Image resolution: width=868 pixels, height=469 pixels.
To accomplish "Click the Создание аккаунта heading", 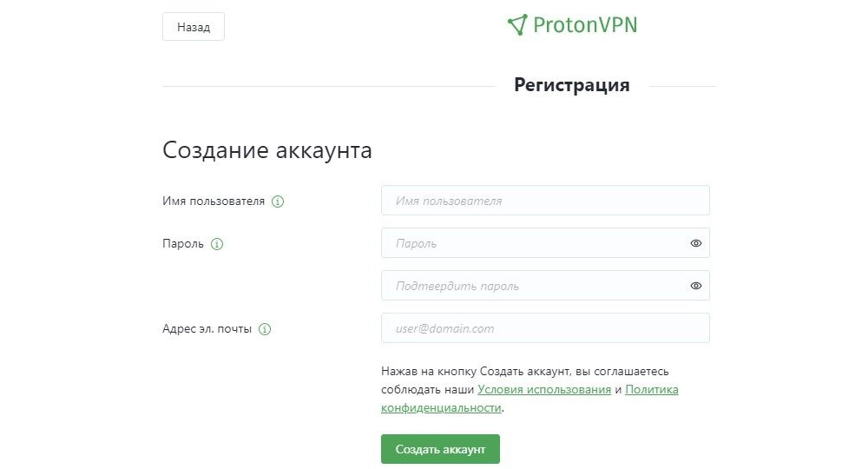I will [267, 150].
